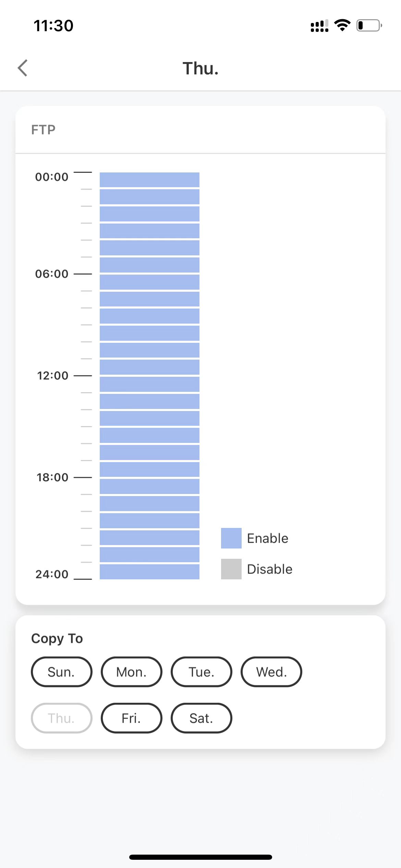
Task: Tap the battery indicator icon
Action: click(369, 25)
